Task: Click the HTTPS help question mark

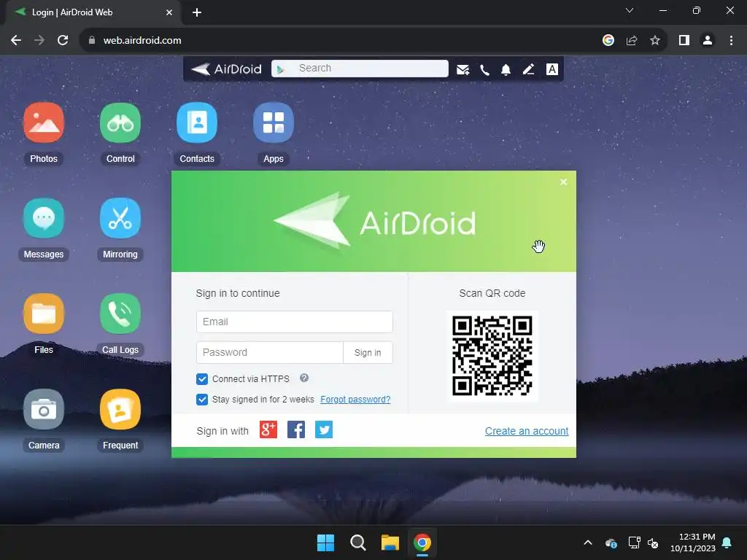Action: tap(304, 378)
